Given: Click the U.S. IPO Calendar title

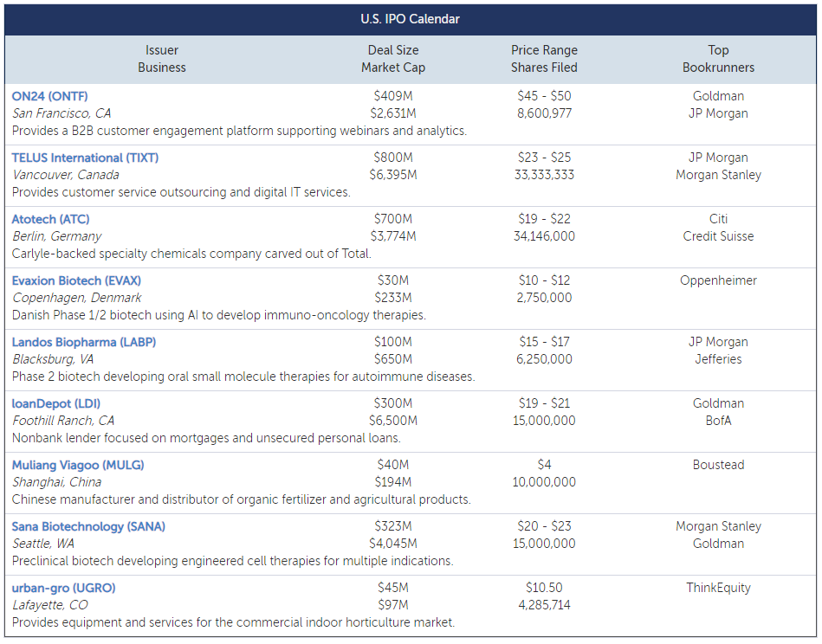Looking at the screenshot, I should [410, 19].
